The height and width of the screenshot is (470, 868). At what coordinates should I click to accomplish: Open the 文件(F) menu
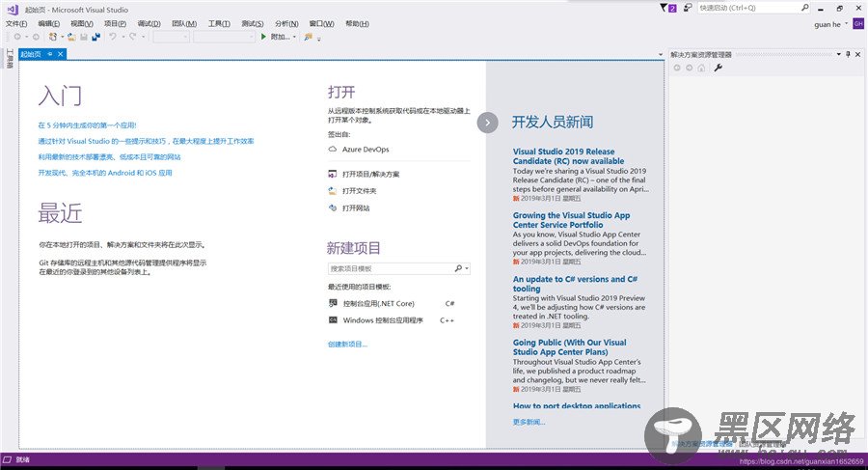click(16, 23)
